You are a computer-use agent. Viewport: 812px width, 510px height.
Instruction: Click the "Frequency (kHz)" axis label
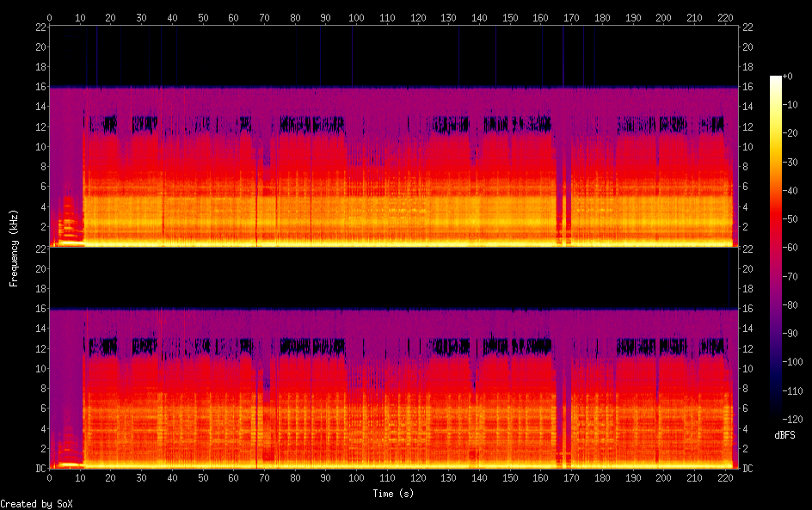tap(14, 248)
